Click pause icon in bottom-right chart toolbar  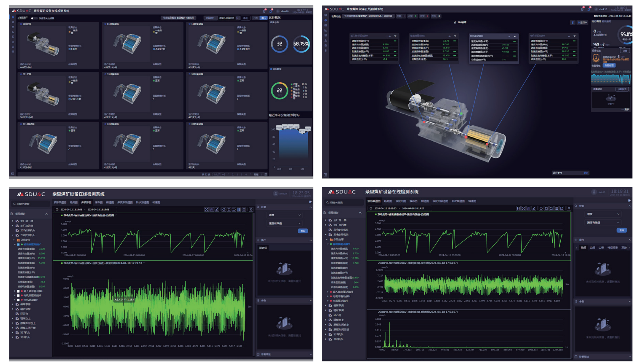click(518, 208)
